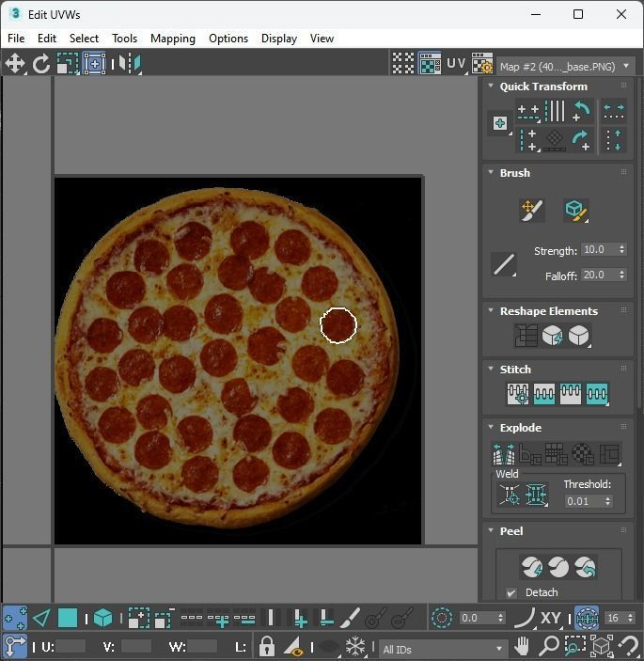Image resolution: width=644 pixels, height=661 pixels.
Task: Toggle the snowflake Freeze Selected icon
Action: (354, 646)
